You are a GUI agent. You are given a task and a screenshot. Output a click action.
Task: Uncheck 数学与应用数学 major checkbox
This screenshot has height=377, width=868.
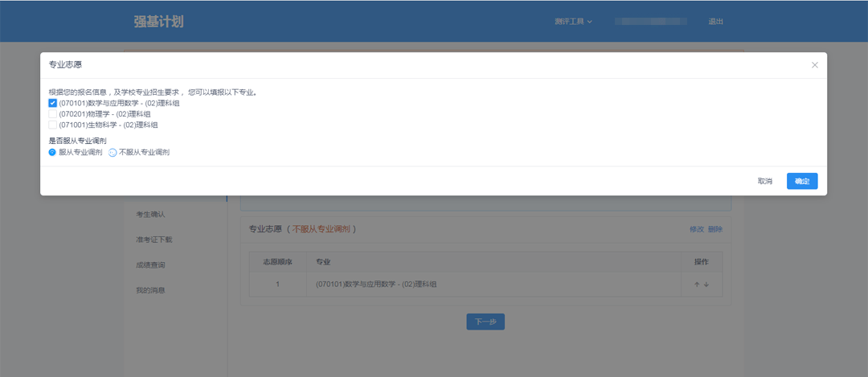(53, 103)
